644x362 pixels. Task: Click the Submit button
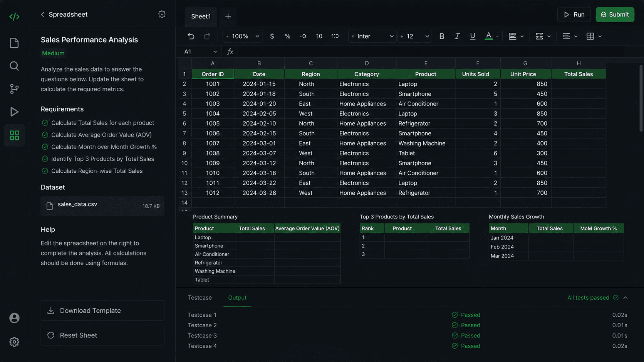[615, 15]
